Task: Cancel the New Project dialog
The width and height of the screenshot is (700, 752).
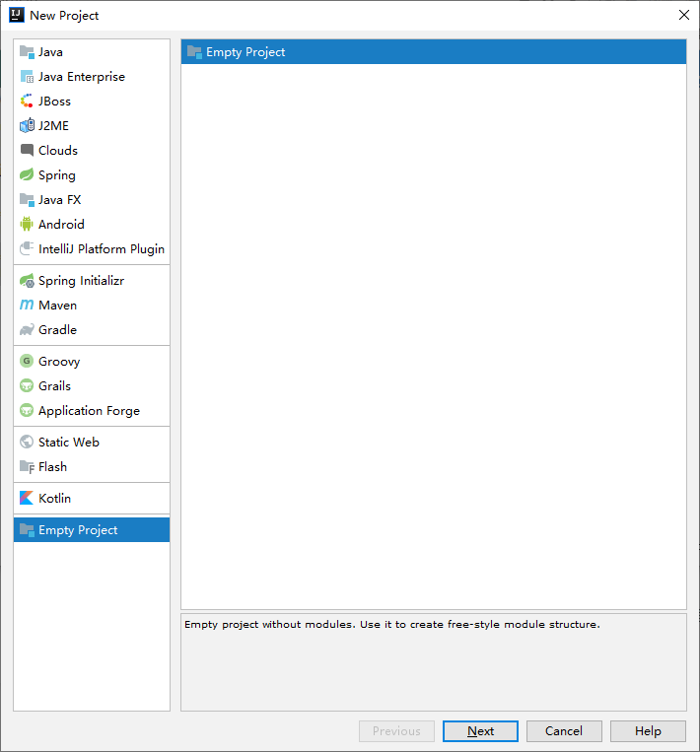Action: coord(564,731)
